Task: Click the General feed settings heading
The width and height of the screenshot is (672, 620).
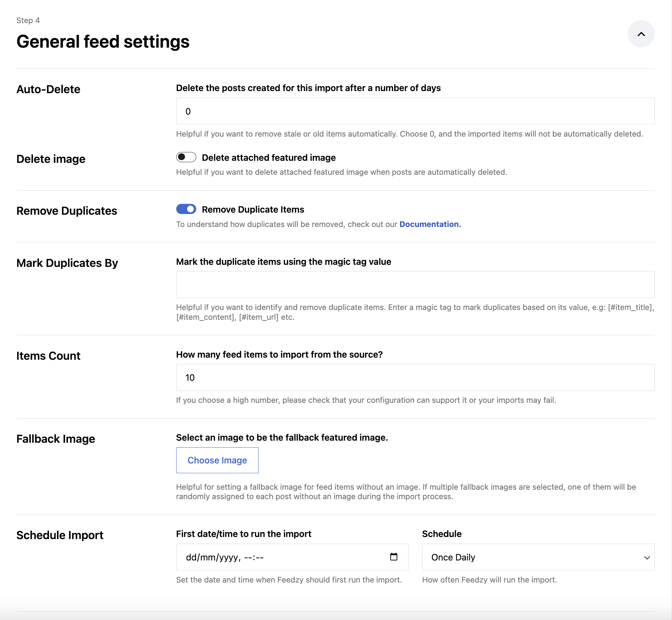Action: (x=103, y=42)
